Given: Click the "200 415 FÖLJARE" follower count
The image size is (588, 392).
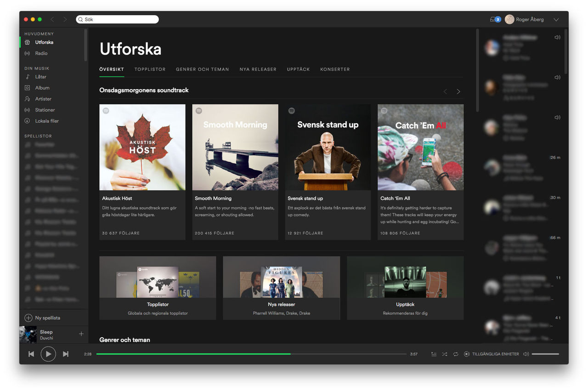Looking at the screenshot, I should coord(215,233).
